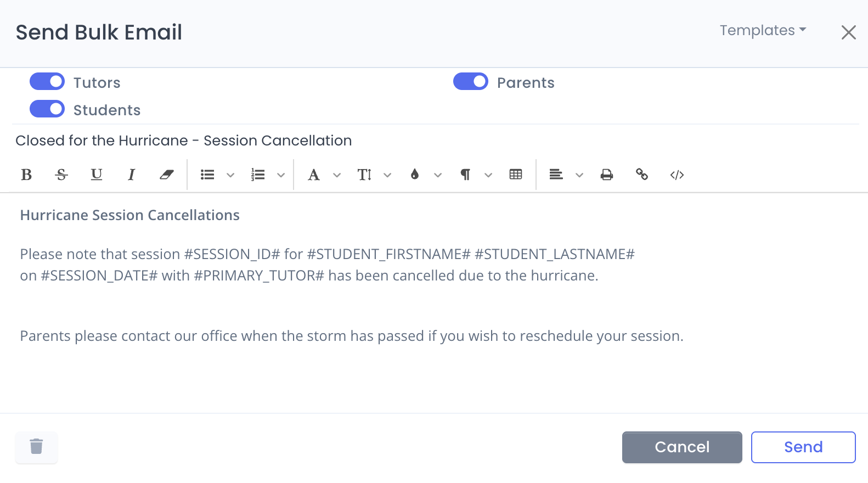Click the Cancel button

[x=682, y=447]
